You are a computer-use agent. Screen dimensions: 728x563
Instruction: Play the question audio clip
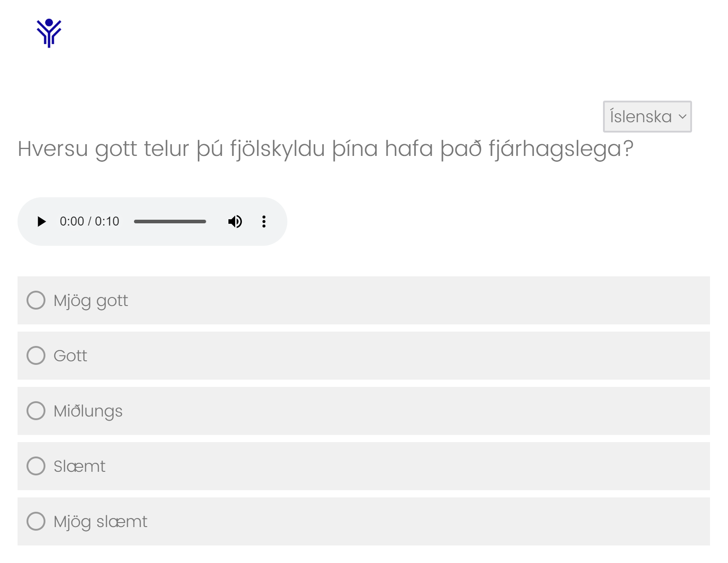pyautogui.click(x=41, y=222)
